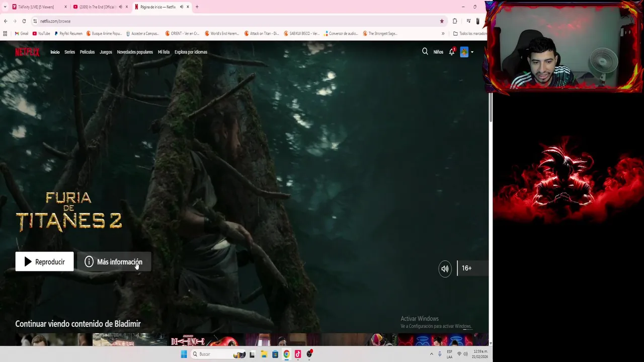Click the netflix.com/browse address bar
This screenshot has height=362, width=644.
click(x=239, y=21)
